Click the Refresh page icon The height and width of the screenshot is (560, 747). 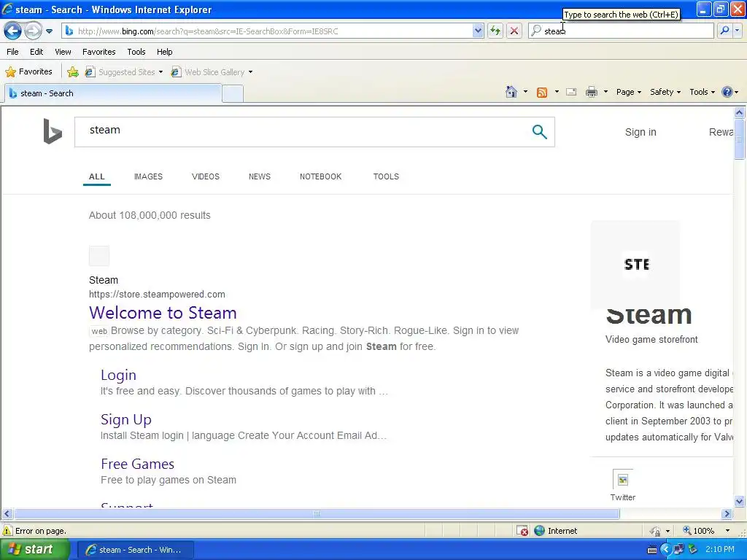click(x=495, y=31)
